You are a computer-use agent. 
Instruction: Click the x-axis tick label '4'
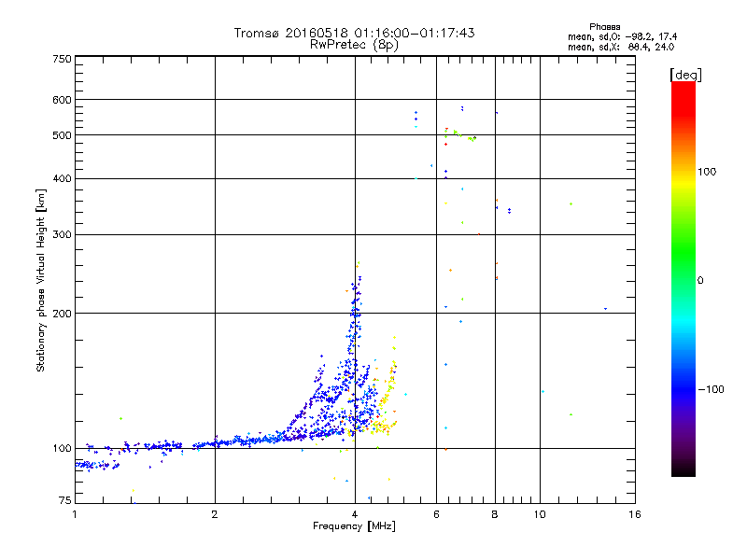pos(355,514)
